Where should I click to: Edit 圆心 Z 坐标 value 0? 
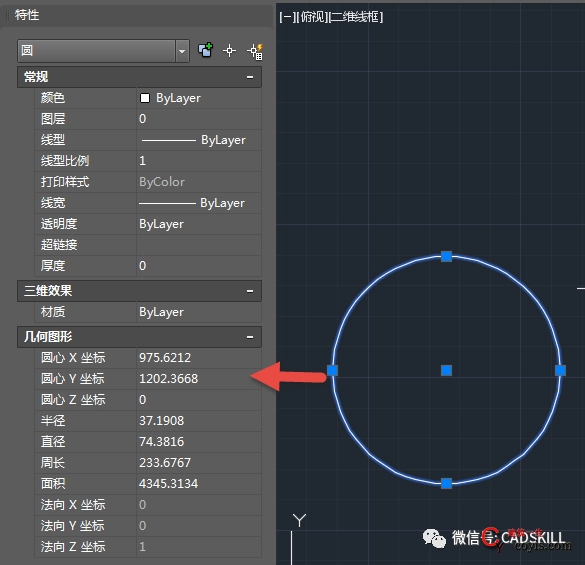(199, 400)
